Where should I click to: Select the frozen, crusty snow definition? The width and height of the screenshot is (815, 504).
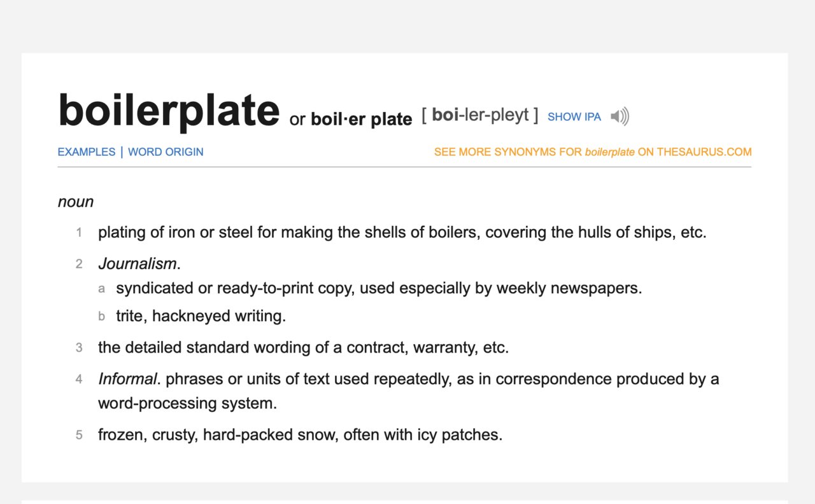301,435
